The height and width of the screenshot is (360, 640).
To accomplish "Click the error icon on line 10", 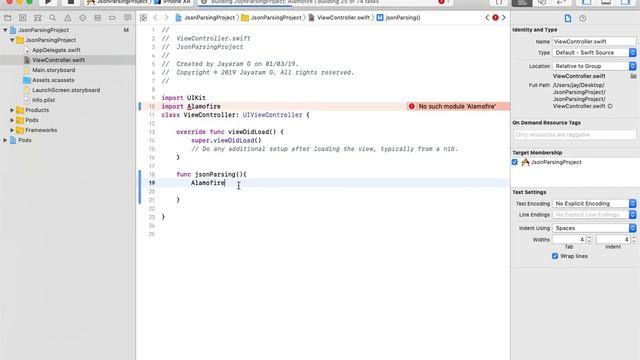I will pos(411,106).
